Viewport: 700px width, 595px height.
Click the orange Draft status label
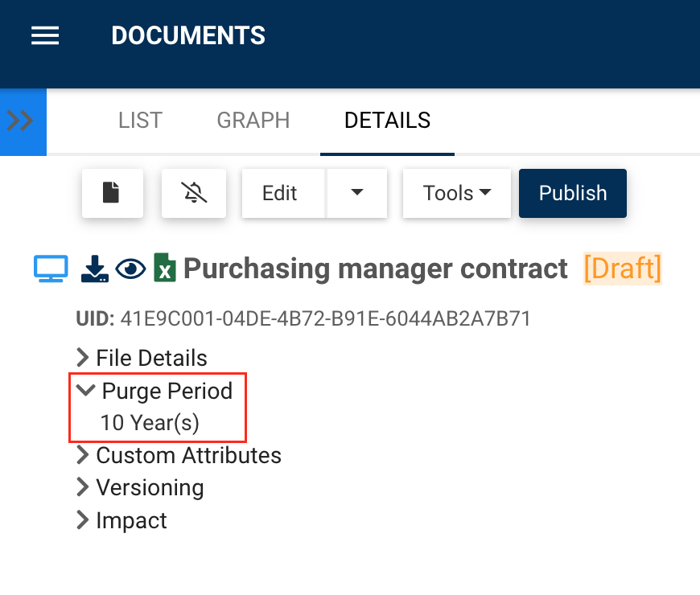click(622, 269)
